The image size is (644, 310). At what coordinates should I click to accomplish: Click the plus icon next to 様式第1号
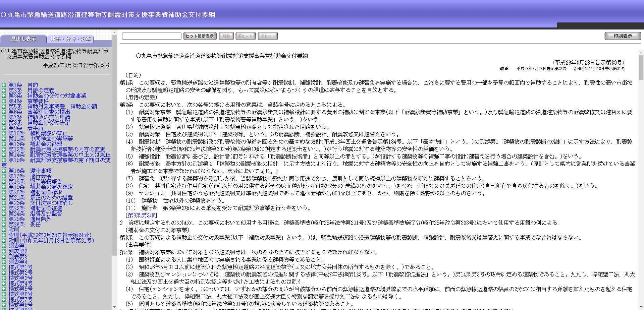pos(4,267)
